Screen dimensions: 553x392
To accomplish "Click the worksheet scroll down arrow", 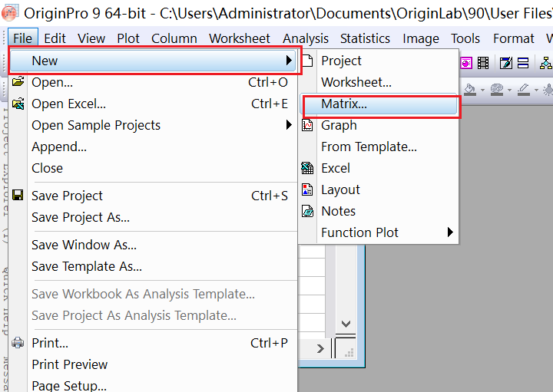I will (346, 324).
